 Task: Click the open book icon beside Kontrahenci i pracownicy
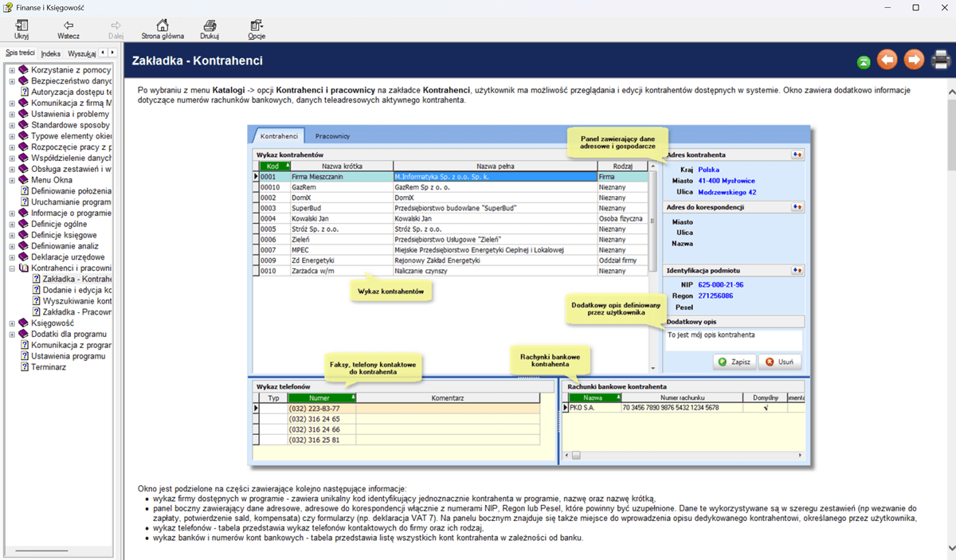24,268
